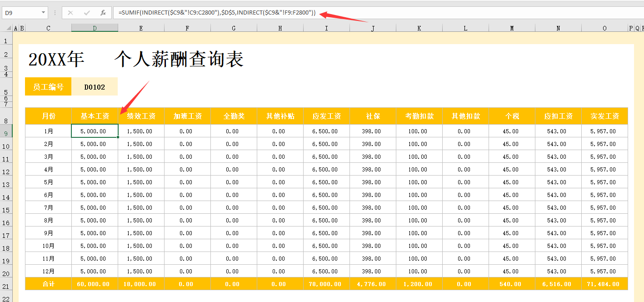Click the Name Box showing D9
644x302 pixels.
(22, 13)
